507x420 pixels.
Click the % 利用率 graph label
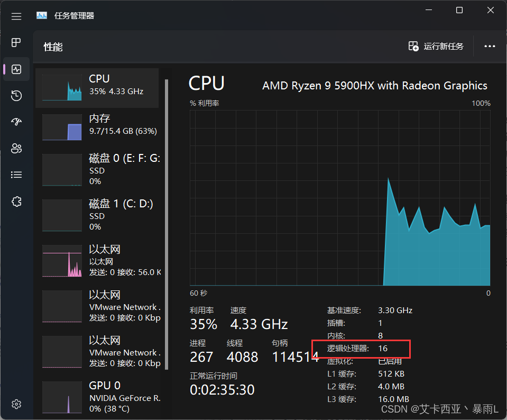tap(205, 103)
